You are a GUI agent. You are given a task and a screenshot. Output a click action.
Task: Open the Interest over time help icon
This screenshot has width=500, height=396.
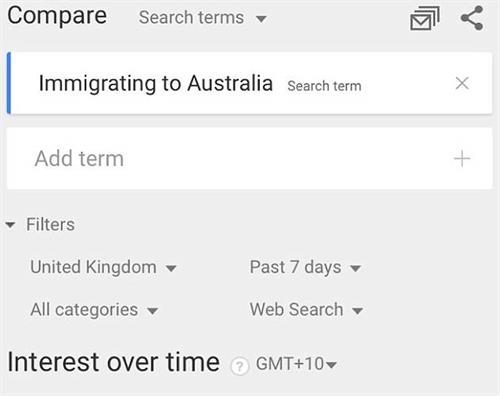[x=240, y=366]
